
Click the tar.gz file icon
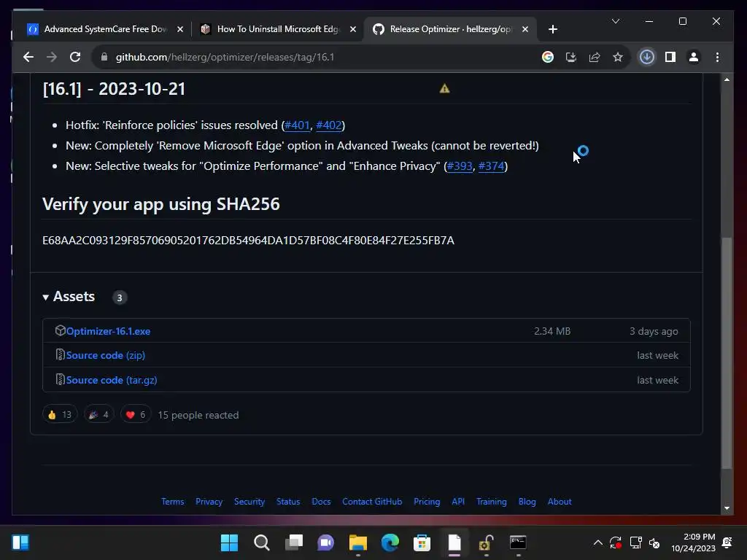(60, 379)
